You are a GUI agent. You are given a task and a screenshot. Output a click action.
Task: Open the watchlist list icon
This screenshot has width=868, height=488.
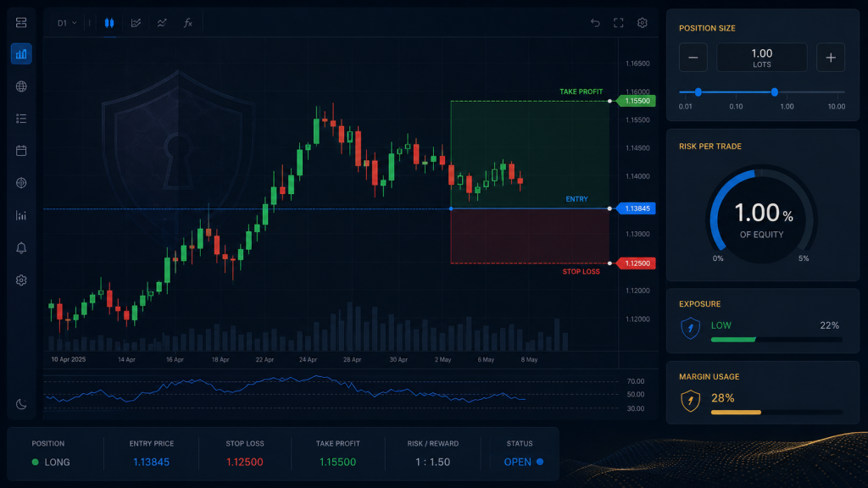click(x=21, y=119)
